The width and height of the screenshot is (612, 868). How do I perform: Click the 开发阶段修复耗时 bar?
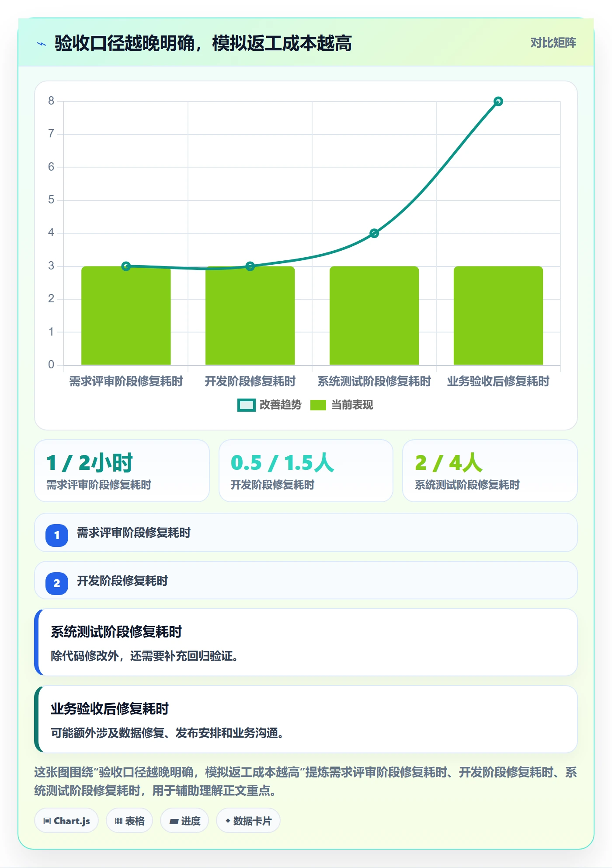point(250,315)
